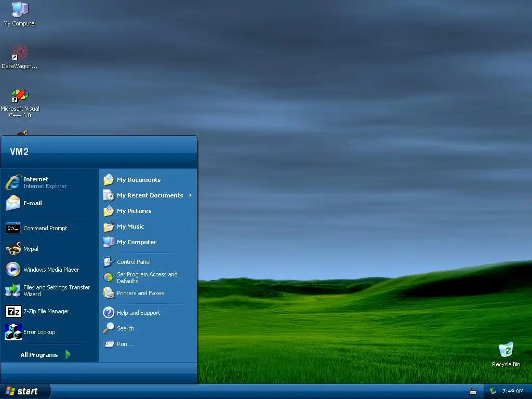532x399 pixels.
Task: Open Help and Support
Action: pos(147,312)
